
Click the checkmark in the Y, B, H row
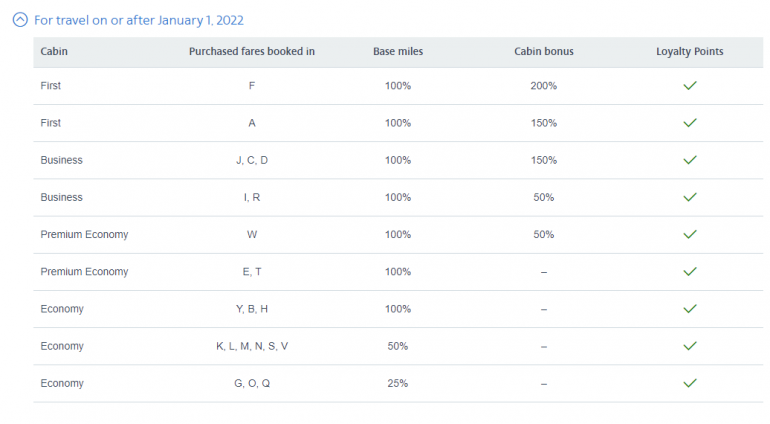pos(689,309)
